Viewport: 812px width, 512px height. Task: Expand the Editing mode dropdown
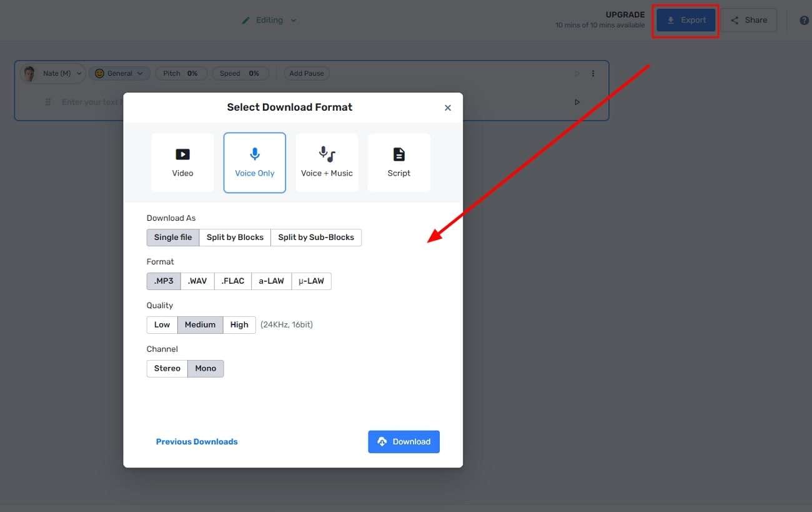coord(269,20)
